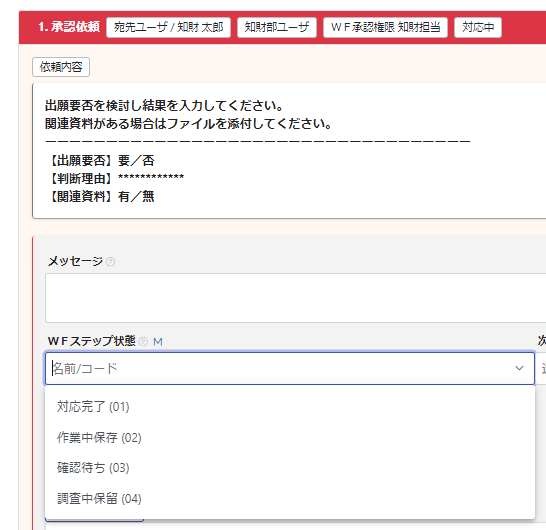Click the 1. 承認依頼 header title
Image resolution: width=546 pixels, height=530 pixels.
click(69, 27)
